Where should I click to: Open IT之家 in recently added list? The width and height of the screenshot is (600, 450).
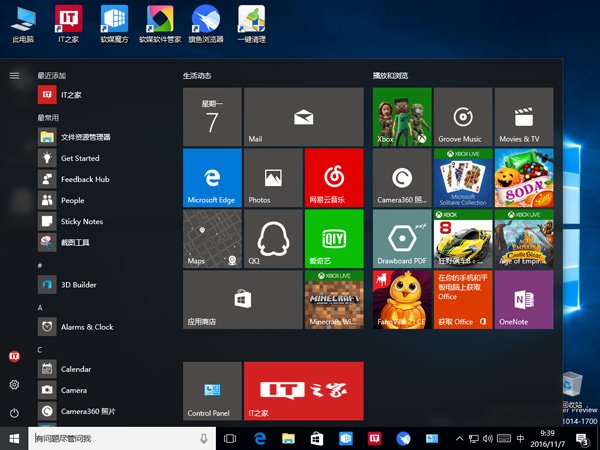coord(103,95)
